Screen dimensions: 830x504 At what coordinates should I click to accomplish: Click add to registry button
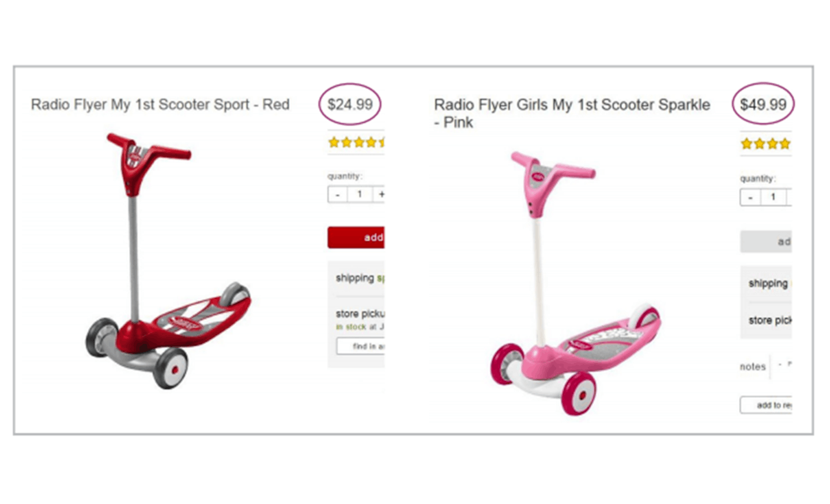766,405
